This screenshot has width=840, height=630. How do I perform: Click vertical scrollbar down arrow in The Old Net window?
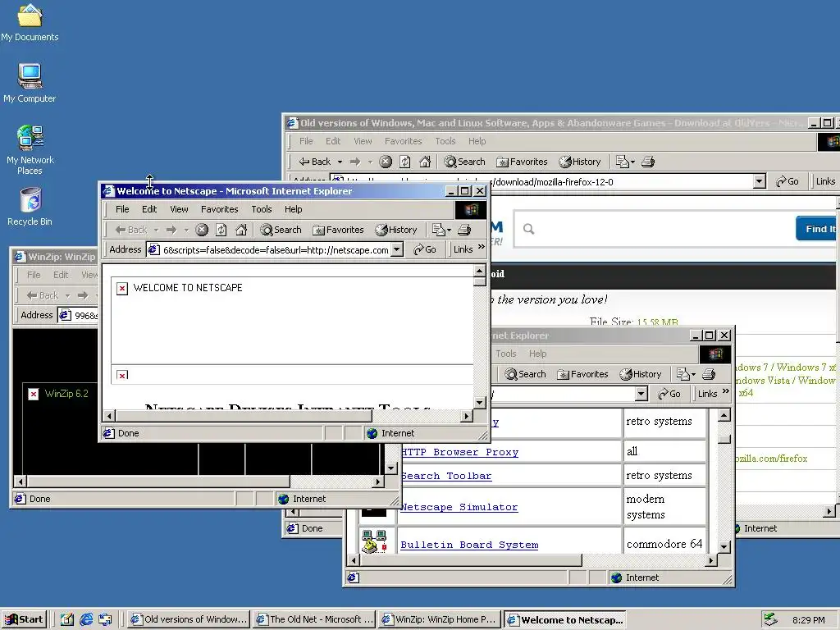[724, 547]
